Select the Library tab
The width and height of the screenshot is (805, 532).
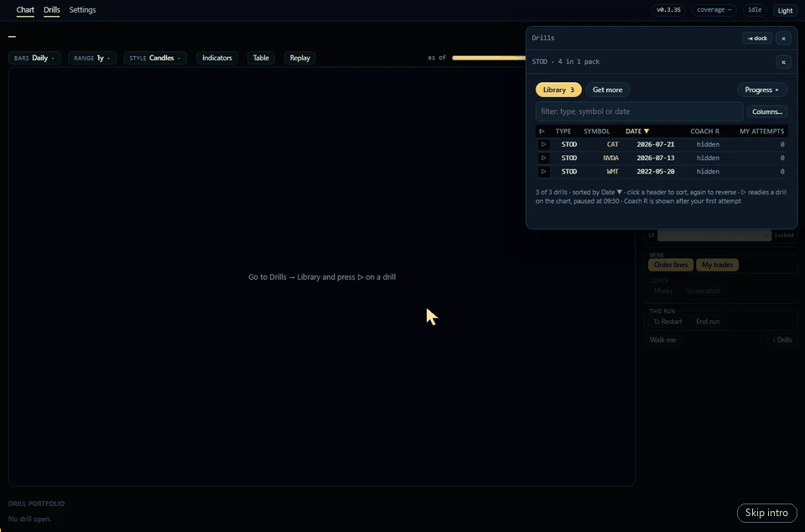558,90
